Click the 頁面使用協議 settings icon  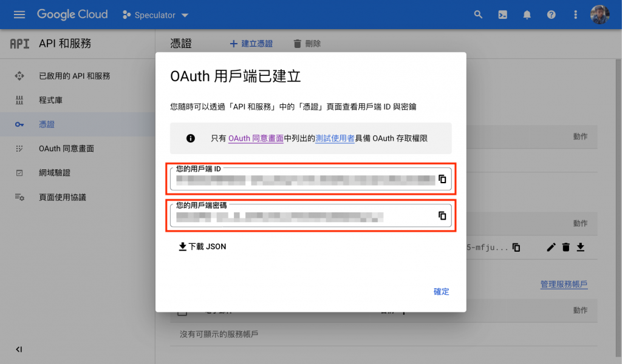click(x=19, y=197)
